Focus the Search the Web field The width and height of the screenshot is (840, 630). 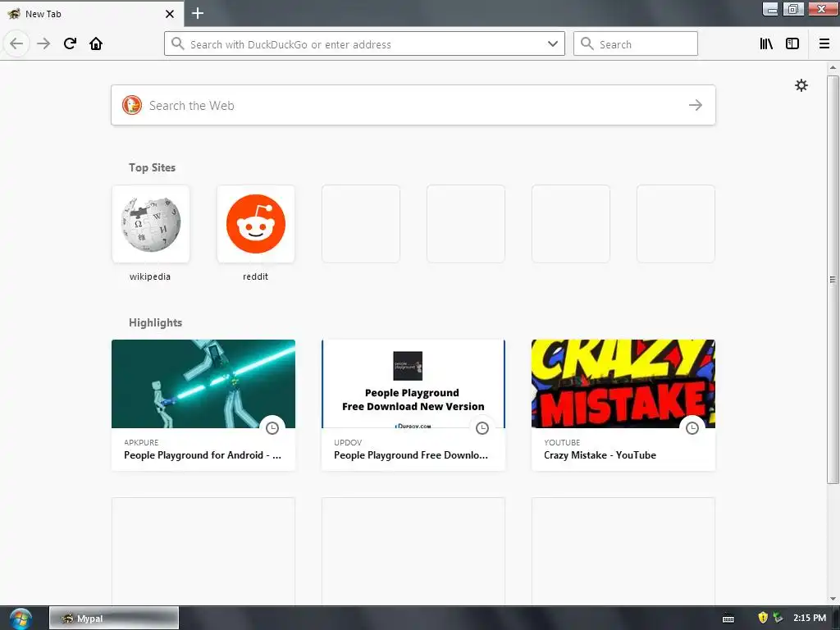(413, 105)
